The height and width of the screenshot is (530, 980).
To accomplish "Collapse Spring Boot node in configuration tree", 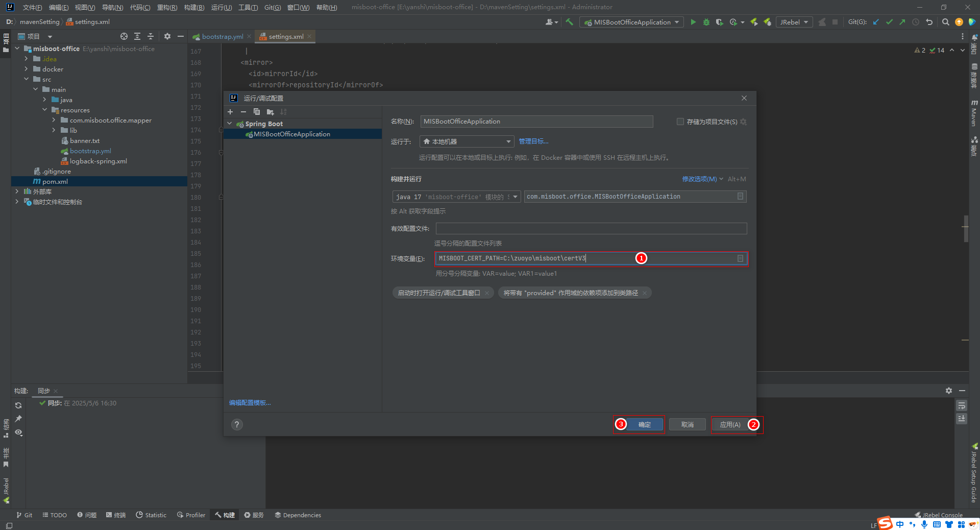I will (230, 124).
